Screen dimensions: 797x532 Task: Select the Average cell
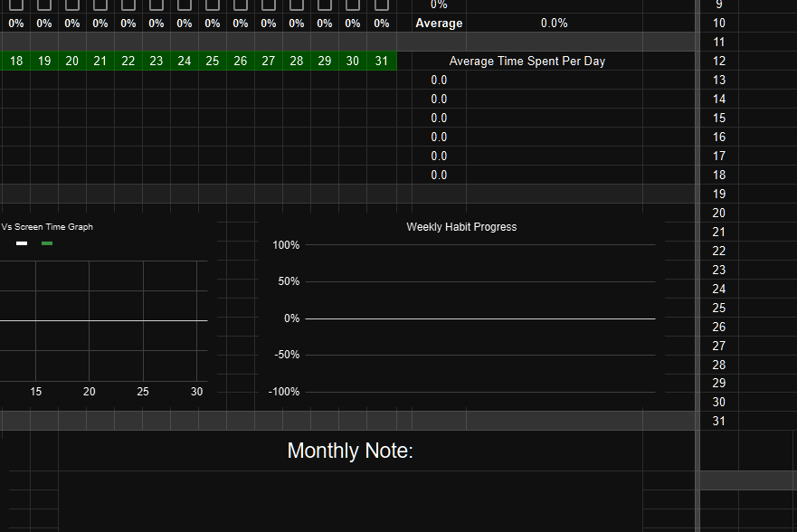point(439,23)
